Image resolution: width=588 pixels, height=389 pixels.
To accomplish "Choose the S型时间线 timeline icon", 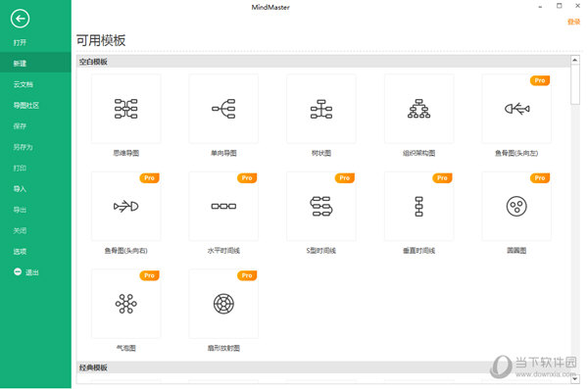I will click(x=321, y=206).
